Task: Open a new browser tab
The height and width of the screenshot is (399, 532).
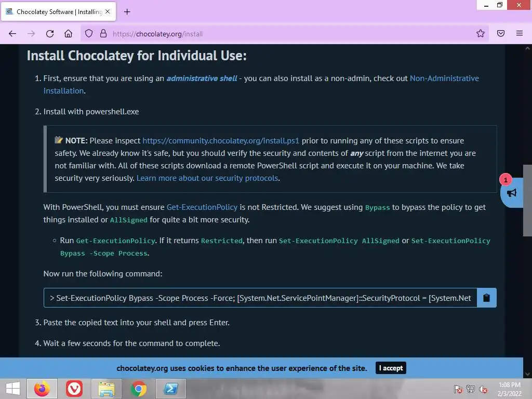Action: (127, 12)
